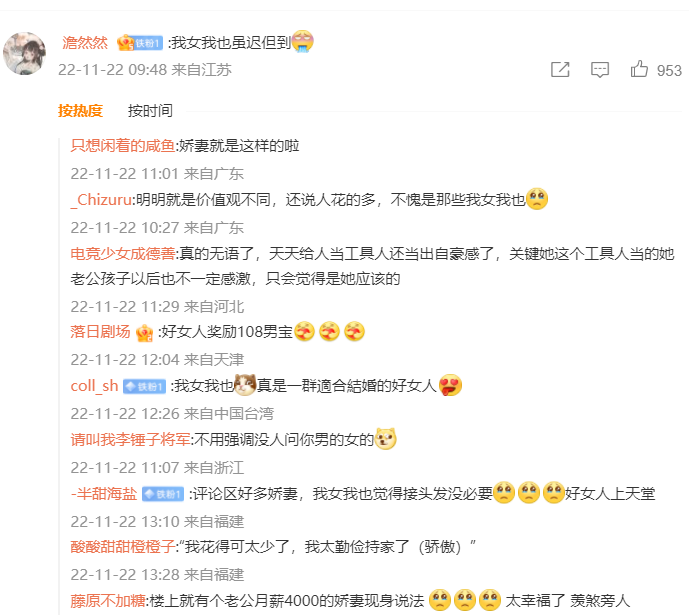Click the 铁粉1 badge beside 澹然然
Screen dimensions: 689x615
point(148,43)
